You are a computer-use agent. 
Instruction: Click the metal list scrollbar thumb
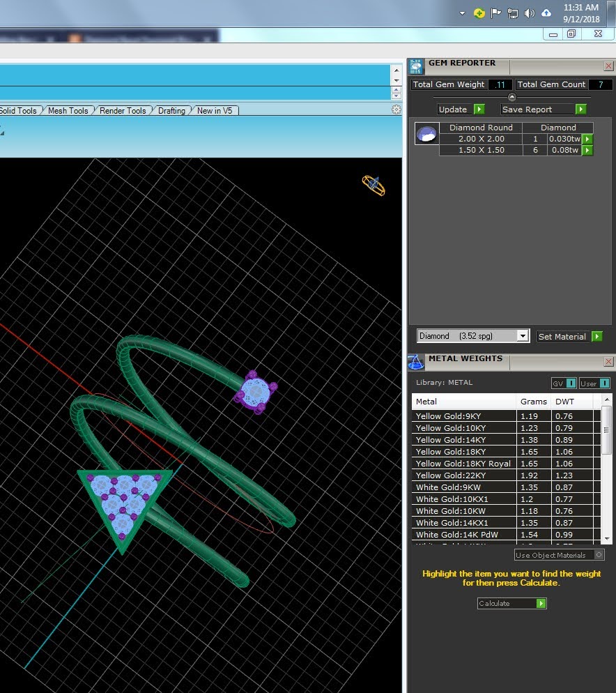[607, 429]
